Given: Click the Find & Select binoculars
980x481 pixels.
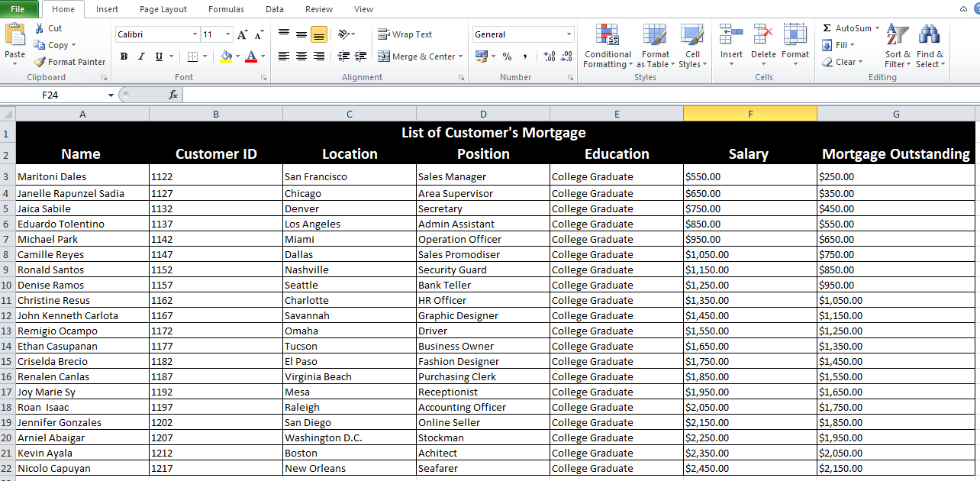Looking at the screenshot, I should (930, 35).
